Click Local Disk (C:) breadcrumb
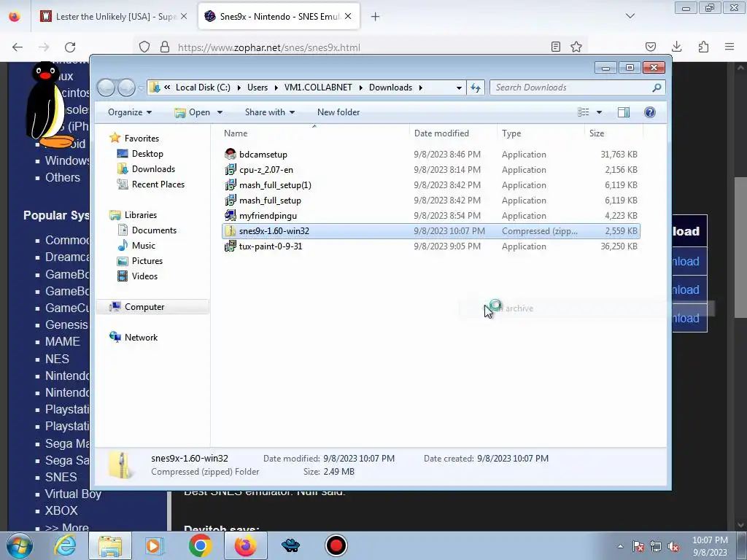 [203, 87]
